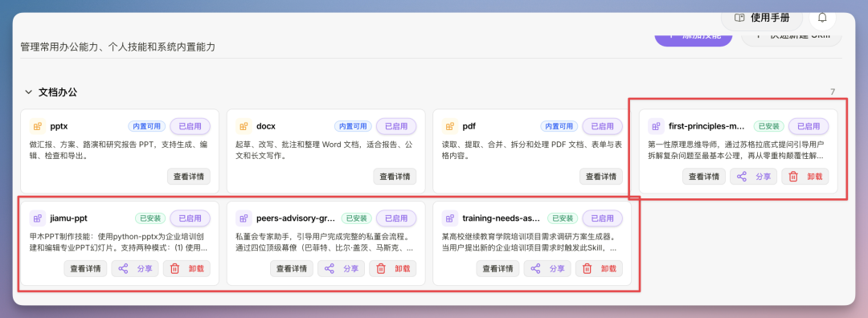Toggle 已启用 on the jiamu-ppt card

pyautogui.click(x=190, y=218)
